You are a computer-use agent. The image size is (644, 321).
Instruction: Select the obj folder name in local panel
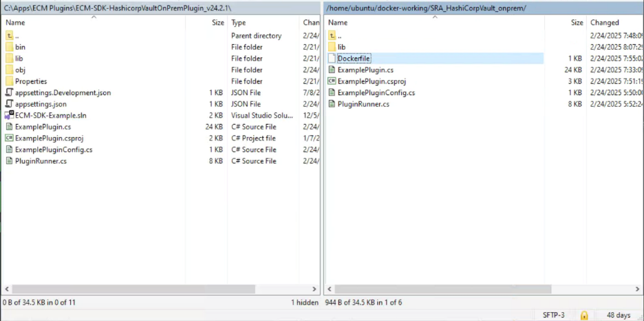pyautogui.click(x=20, y=70)
